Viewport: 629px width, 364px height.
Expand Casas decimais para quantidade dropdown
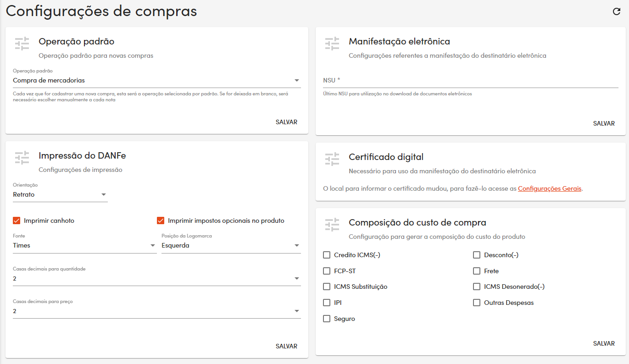(x=157, y=278)
